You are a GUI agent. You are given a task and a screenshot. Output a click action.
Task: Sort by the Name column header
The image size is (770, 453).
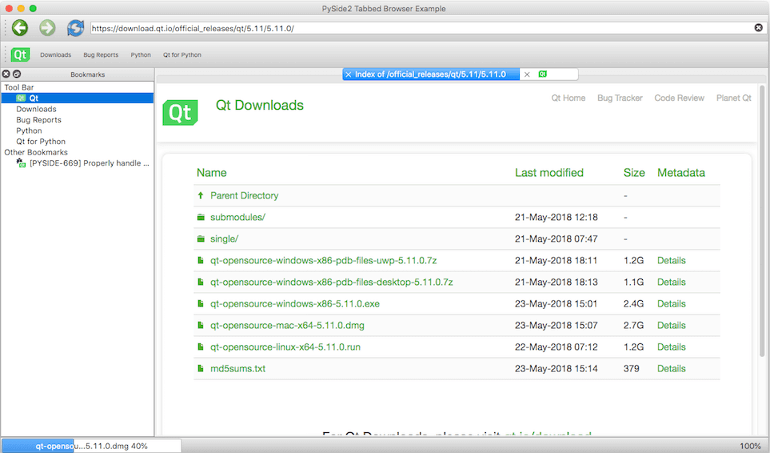point(211,172)
